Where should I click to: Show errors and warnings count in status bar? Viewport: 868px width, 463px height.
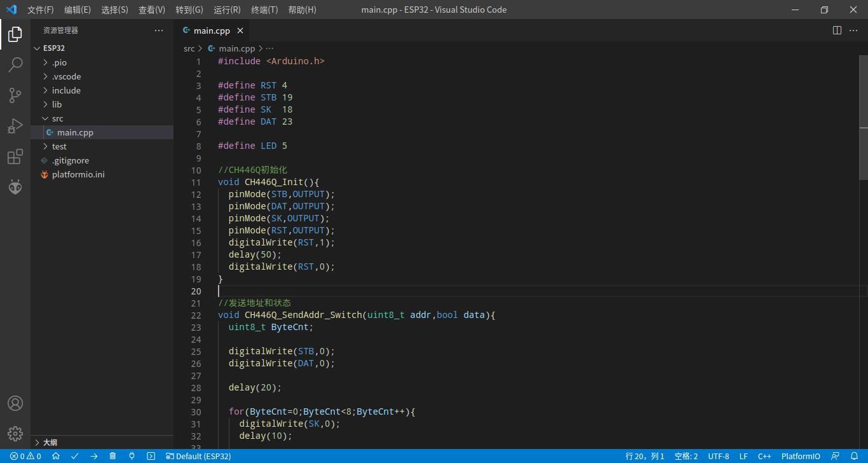(x=25, y=456)
